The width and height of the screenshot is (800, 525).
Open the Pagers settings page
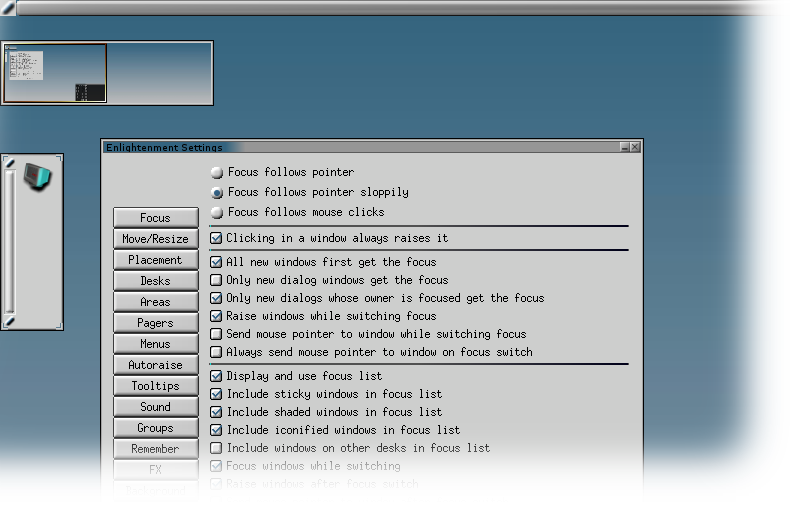pos(156,323)
